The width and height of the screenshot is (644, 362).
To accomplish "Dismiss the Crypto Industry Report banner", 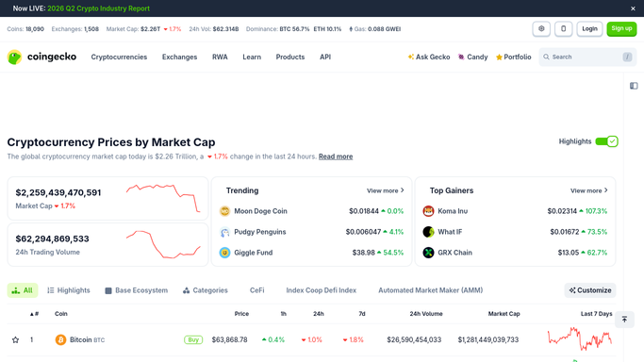I will [633, 8].
